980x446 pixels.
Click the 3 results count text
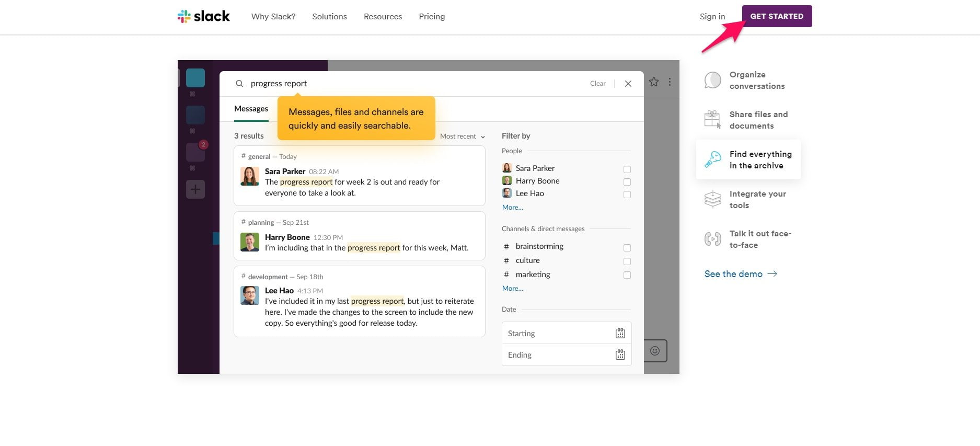(x=249, y=136)
